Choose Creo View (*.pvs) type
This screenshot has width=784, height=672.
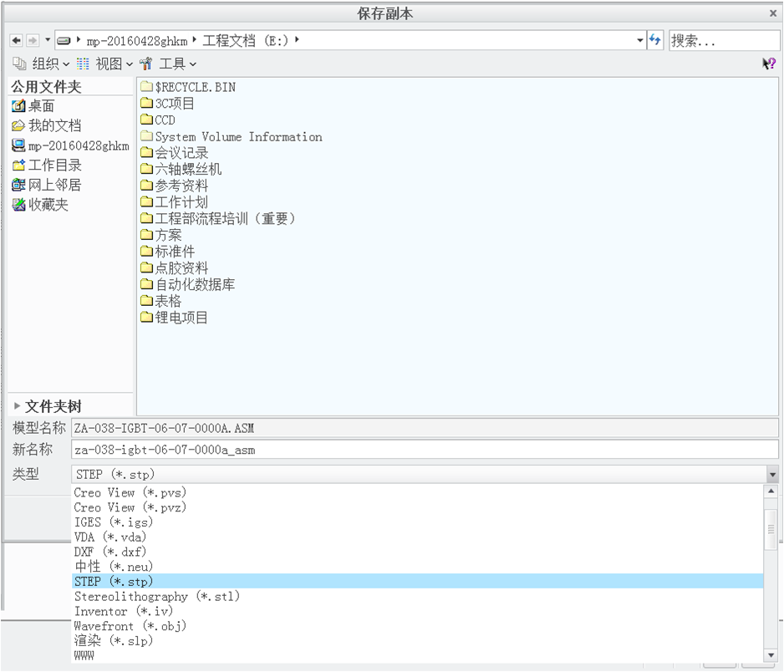coord(418,492)
